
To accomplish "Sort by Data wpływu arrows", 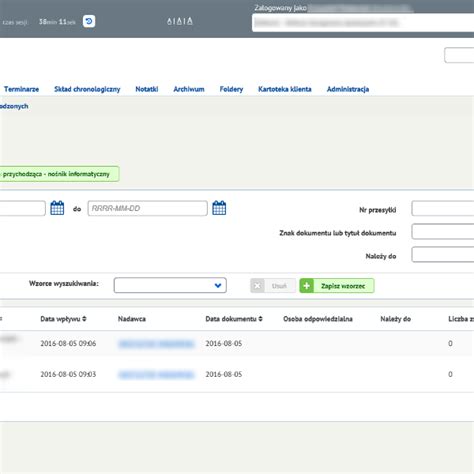I will [84, 319].
